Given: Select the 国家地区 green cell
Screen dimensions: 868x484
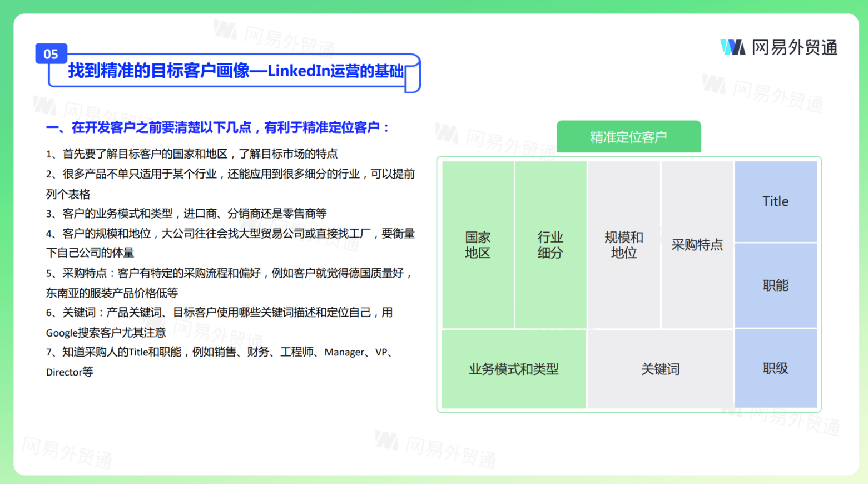Looking at the screenshot, I should [478, 245].
